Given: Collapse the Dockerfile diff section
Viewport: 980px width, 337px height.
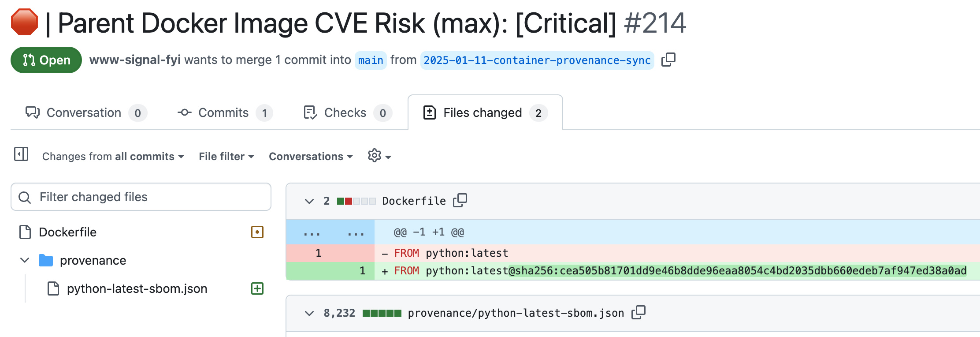Looking at the screenshot, I should [x=309, y=201].
